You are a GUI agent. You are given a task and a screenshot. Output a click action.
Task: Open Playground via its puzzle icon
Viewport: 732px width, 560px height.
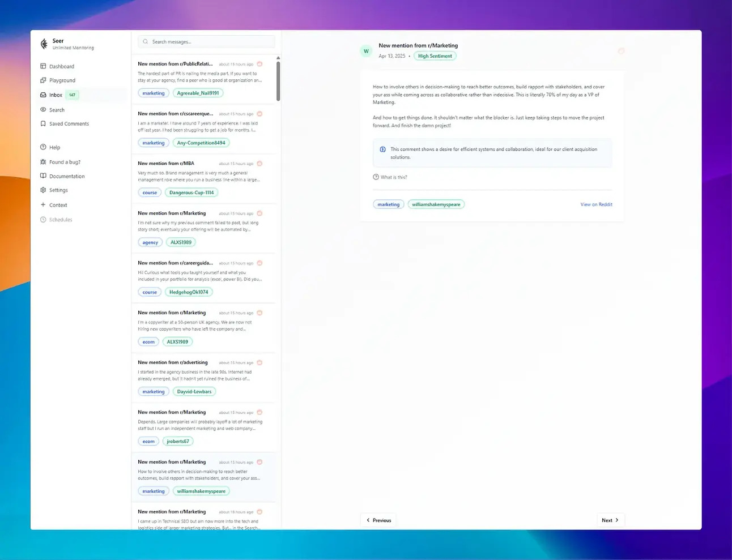coord(43,80)
